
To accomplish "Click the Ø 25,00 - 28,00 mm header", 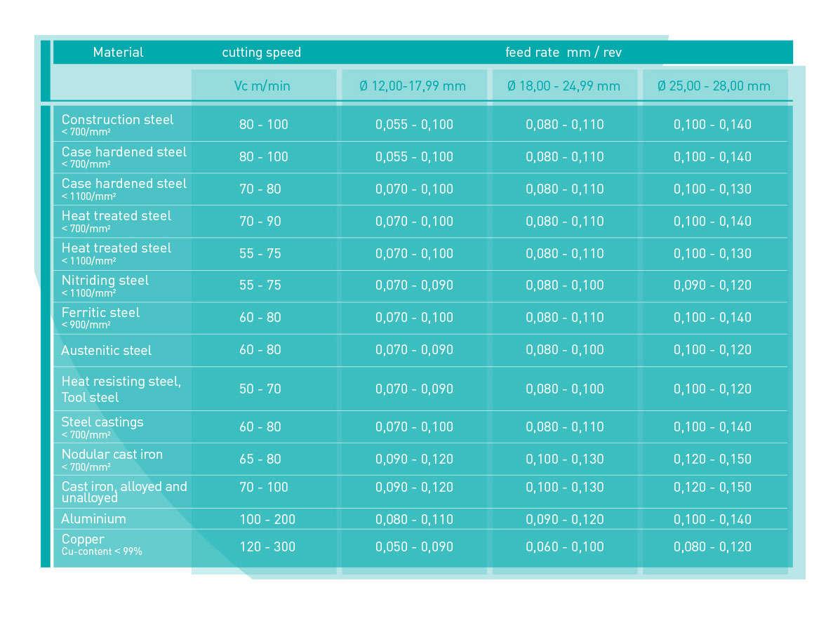I will (713, 85).
